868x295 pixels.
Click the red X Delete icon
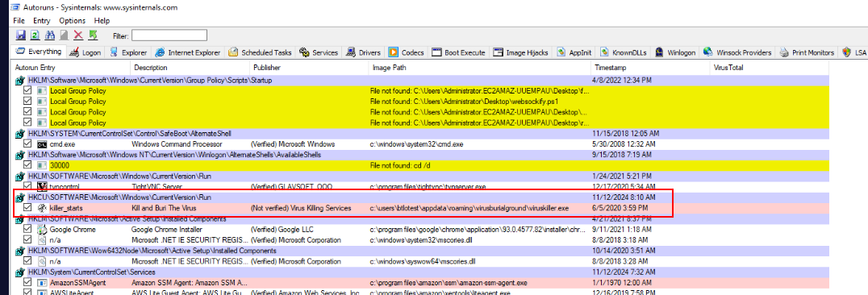78,35
